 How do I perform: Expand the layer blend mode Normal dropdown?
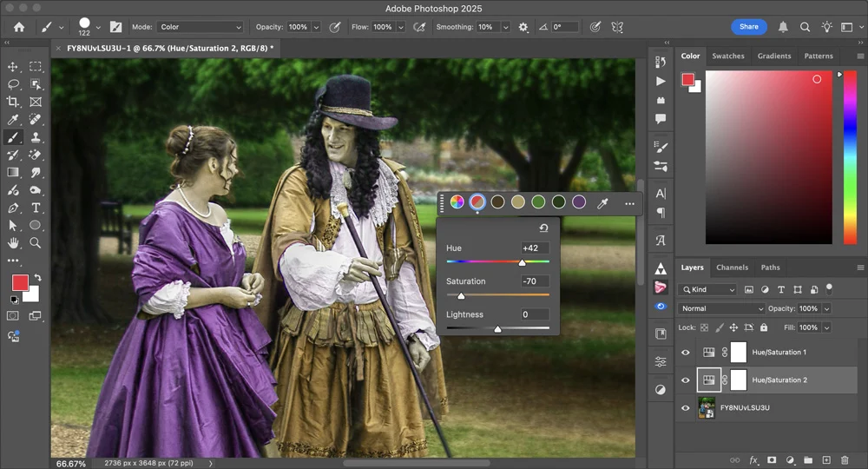721,308
